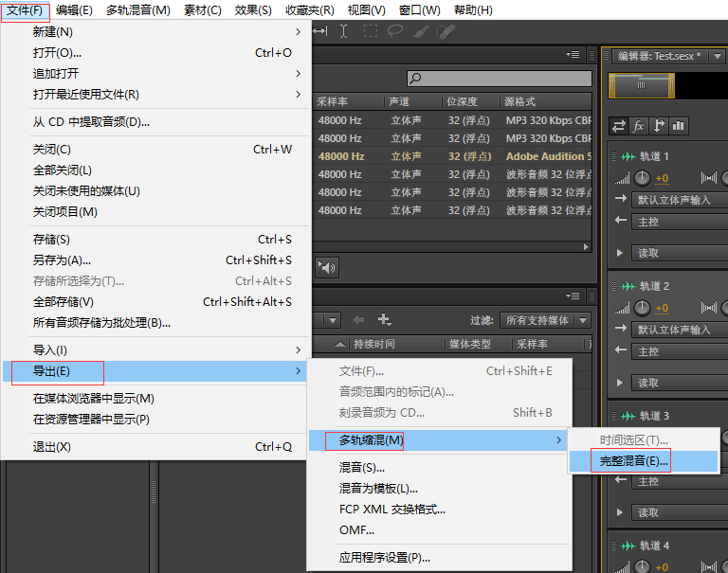Choose 完整混音(E)... from the submenu

[634, 461]
